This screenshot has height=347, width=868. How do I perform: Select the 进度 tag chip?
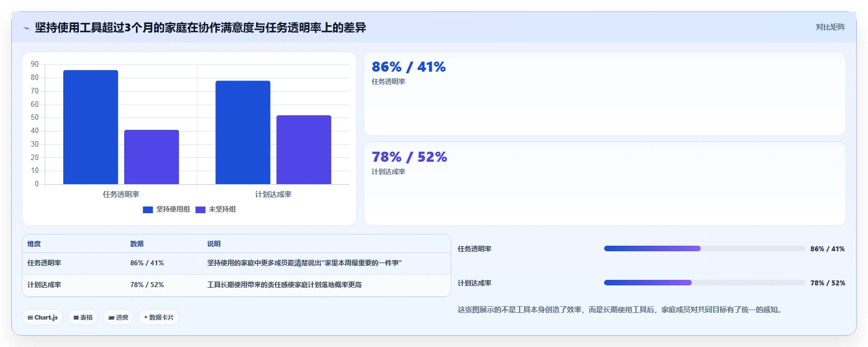click(x=118, y=317)
